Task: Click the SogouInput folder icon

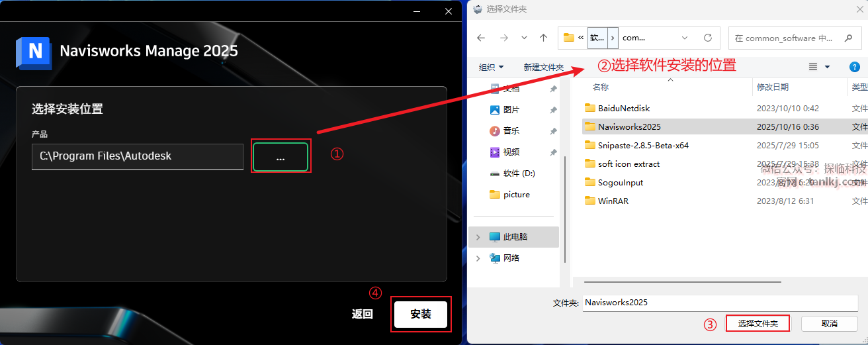Action: point(590,182)
